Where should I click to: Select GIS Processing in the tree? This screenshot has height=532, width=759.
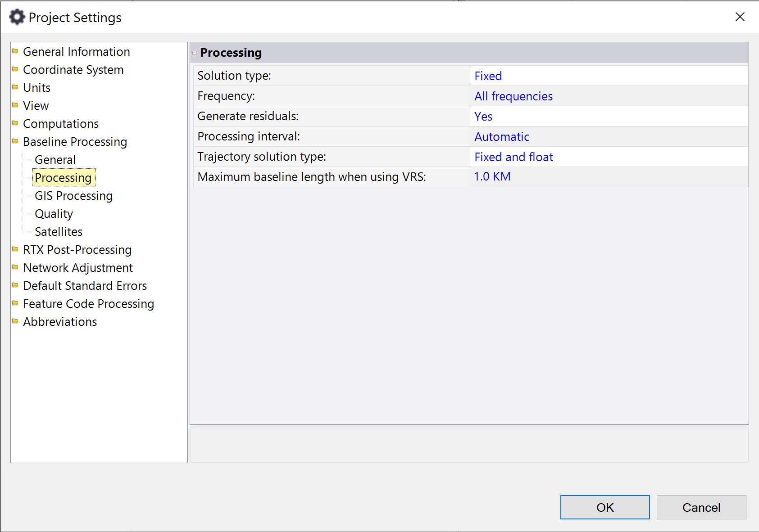tap(73, 196)
